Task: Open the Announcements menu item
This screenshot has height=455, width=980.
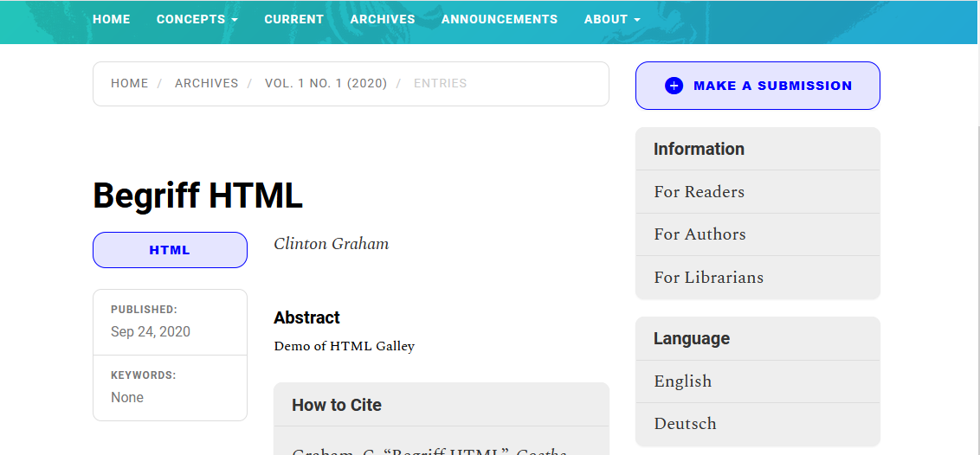Action: pyautogui.click(x=500, y=19)
